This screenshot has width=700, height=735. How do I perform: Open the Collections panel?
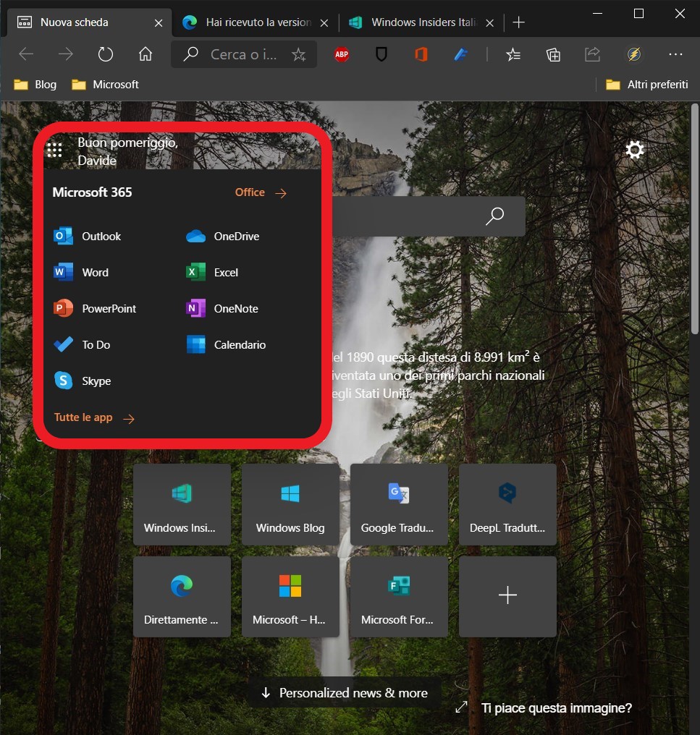pyautogui.click(x=553, y=54)
